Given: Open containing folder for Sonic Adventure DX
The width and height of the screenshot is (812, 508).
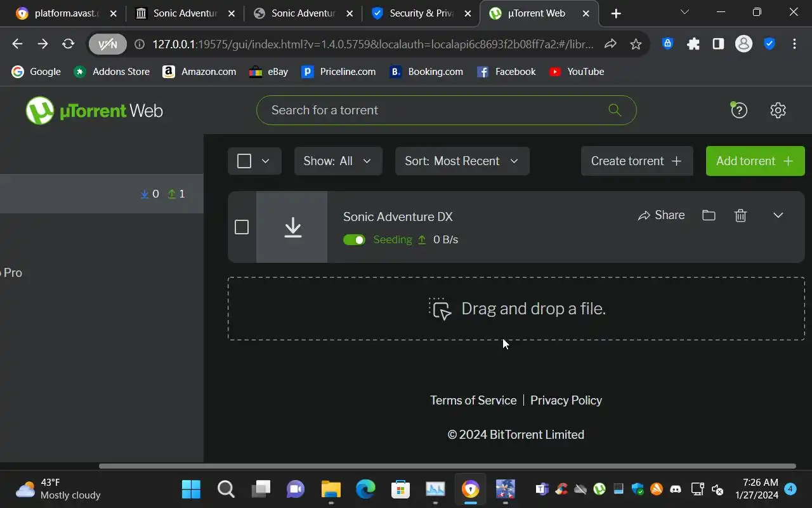Looking at the screenshot, I should [x=709, y=215].
